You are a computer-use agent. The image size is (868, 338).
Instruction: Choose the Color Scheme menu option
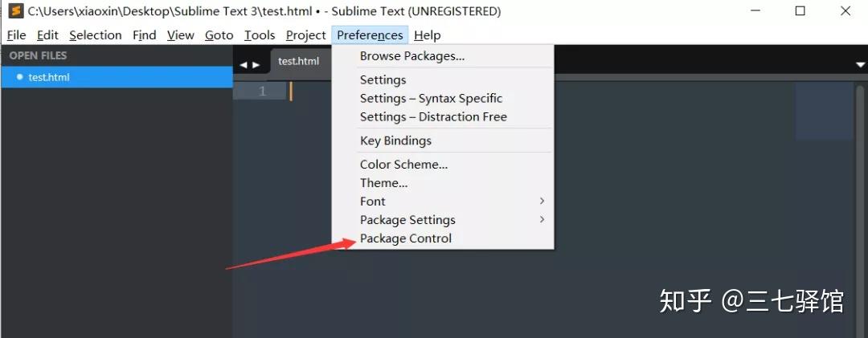point(403,165)
